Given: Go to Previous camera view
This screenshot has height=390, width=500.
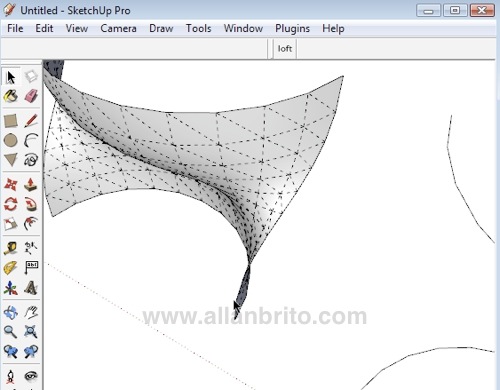Looking at the screenshot, I should point(11,351).
